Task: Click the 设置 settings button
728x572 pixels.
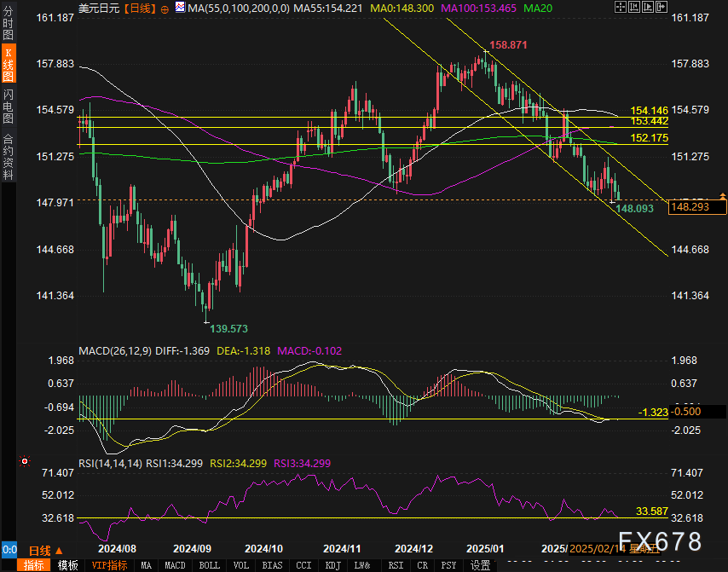Action: (480, 565)
